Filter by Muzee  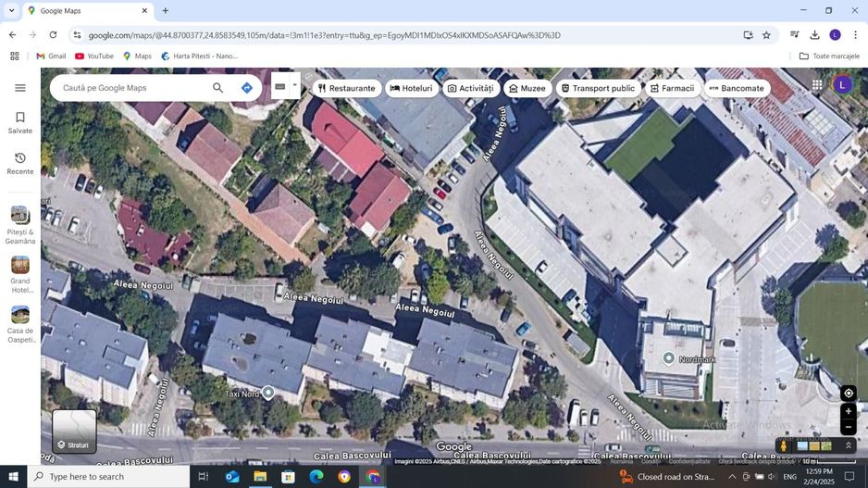pyautogui.click(x=527, y=88)
